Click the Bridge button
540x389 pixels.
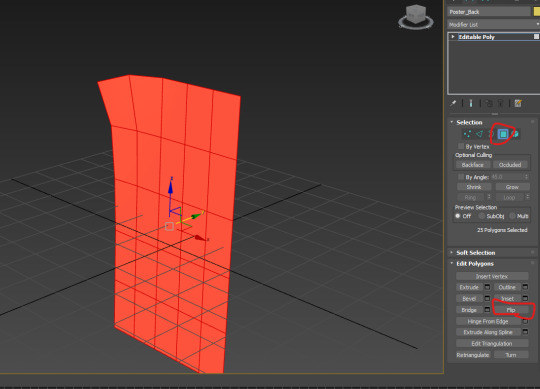469,310
